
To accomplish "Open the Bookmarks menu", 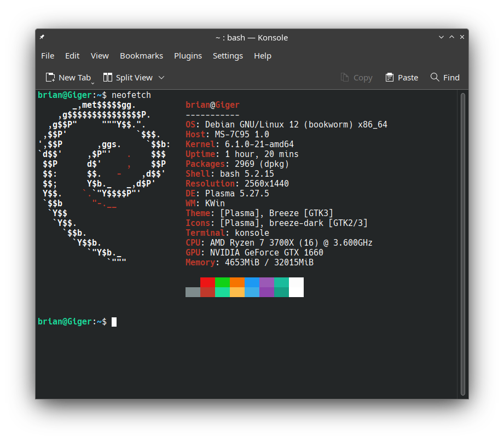I will (141, 56).
